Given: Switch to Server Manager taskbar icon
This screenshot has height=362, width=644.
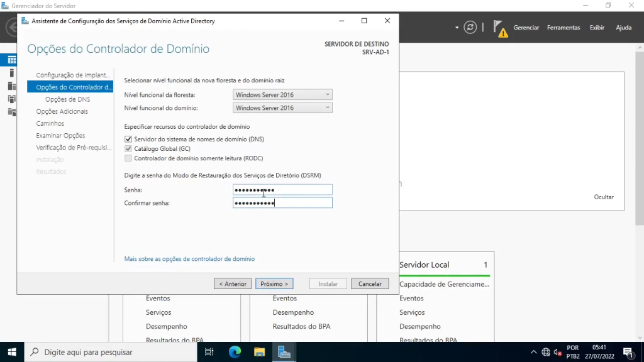Looking at the screenshot, I should click(x=284, y=352).
